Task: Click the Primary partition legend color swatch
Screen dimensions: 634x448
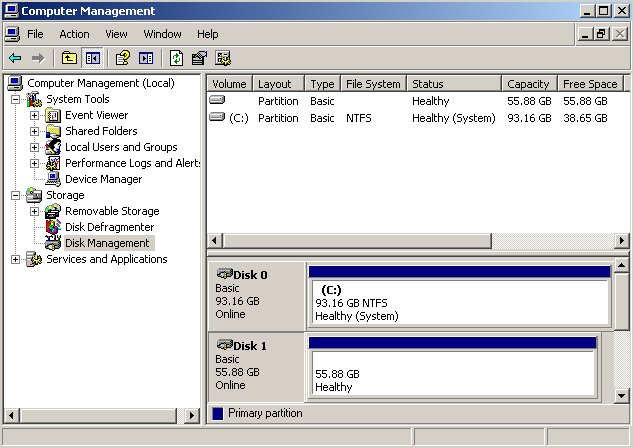Action: [218, 413]
